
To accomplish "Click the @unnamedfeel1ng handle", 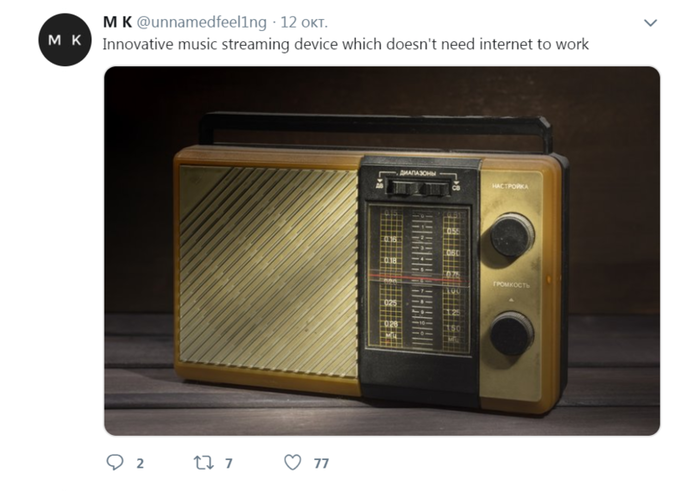I will (x=201, y=22).
